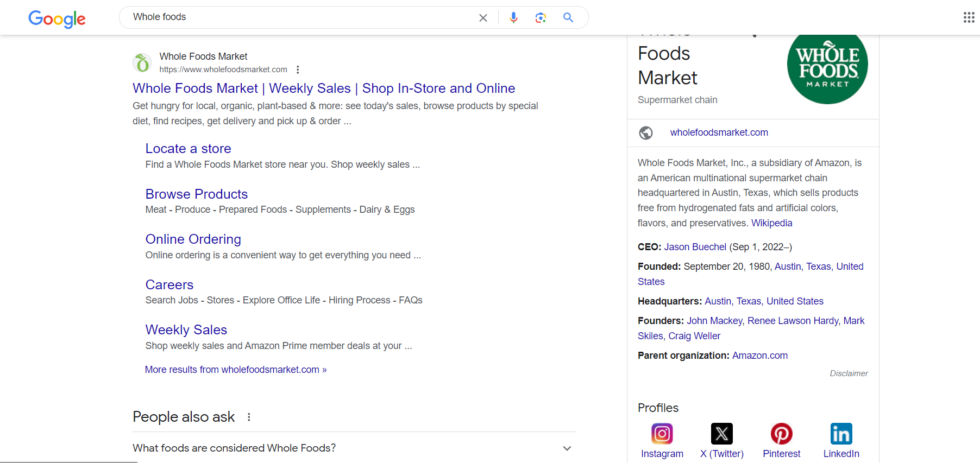Click founder John Mackey link
980x463 pixels.
(x=714, y=321)
